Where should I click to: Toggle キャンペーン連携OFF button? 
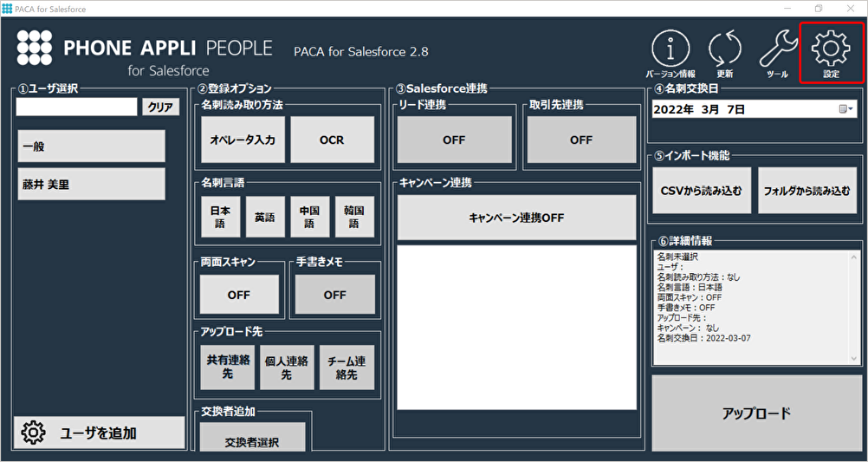516,218
